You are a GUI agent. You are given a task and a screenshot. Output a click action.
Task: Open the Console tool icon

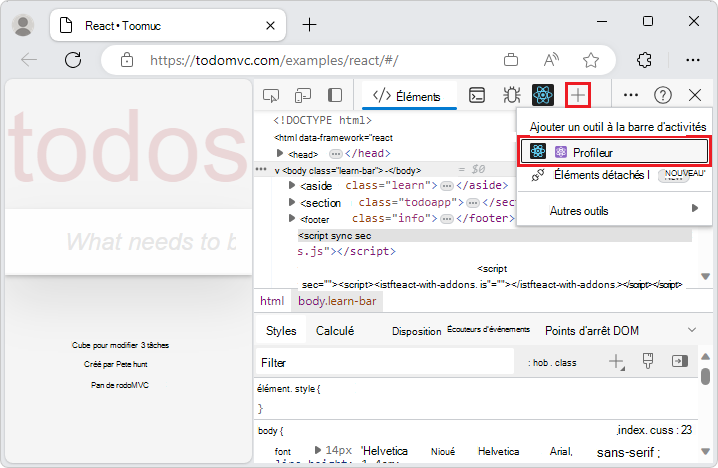pyautogui.click(x=477, y=95)
